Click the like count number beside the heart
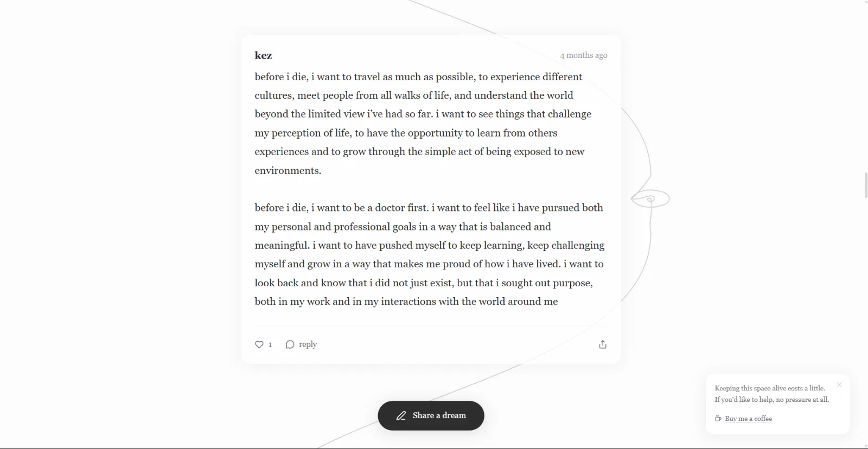This screenshot has height=449, width=868. point(270,345)
